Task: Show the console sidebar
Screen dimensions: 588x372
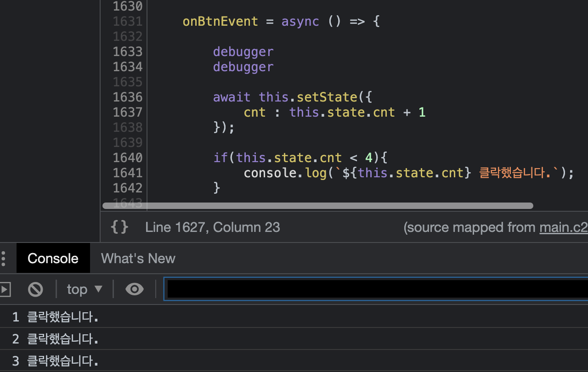Action: pos(5,289)
